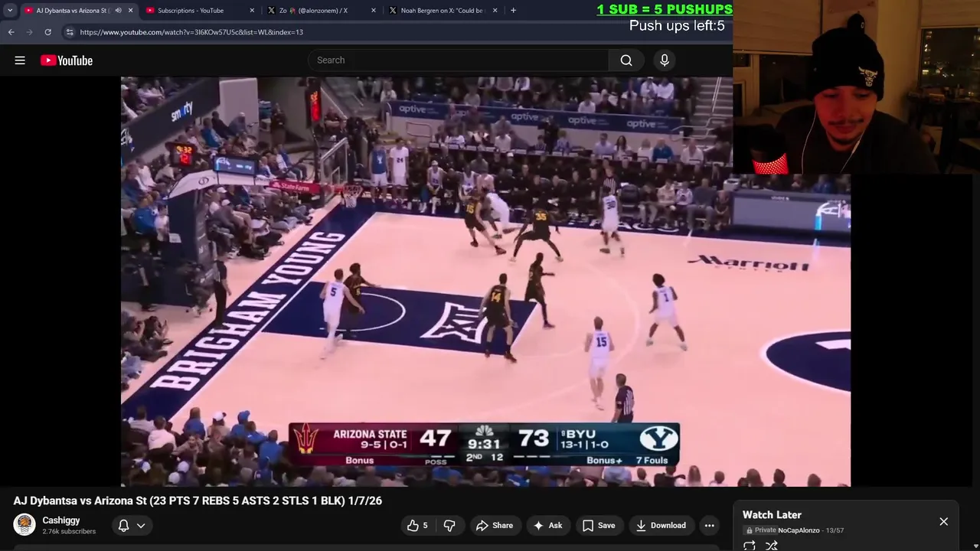Open a new browser tab
980x551 pixels.
pos(513,11)
